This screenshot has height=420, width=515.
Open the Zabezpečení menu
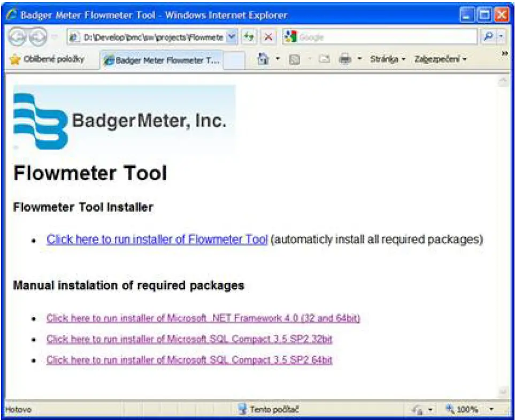pyautogui.click(x=441, y=59)
